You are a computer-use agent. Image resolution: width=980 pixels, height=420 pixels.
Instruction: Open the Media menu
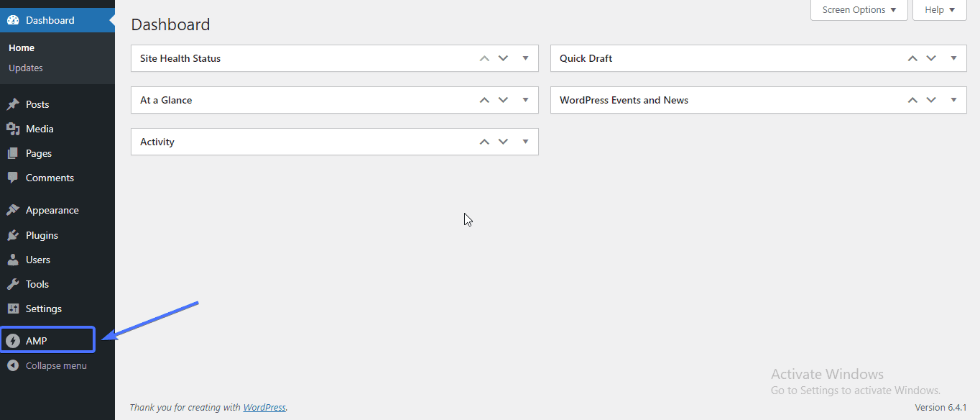57,129
